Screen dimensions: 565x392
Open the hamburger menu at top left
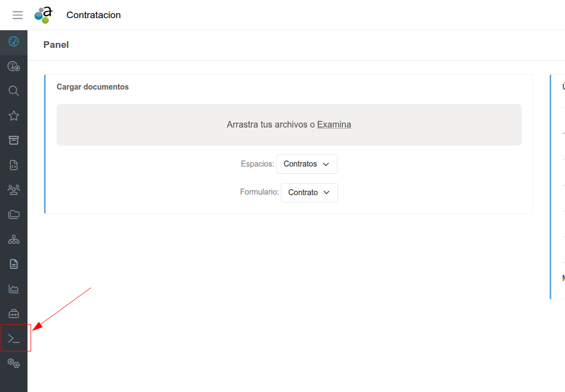coord(18,15)
